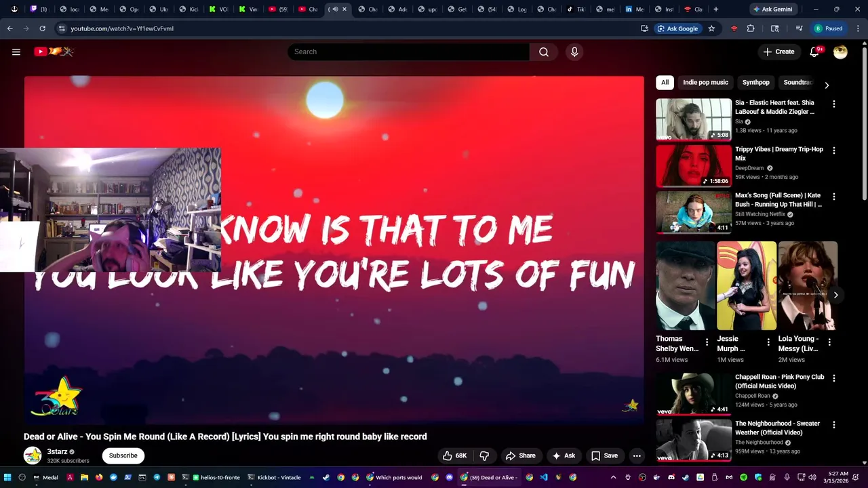Image resolution: width=868 pixels, height=488 pixels.
Task: Open Max's Song Kate Bush video title
Action: tap(778, 199)
